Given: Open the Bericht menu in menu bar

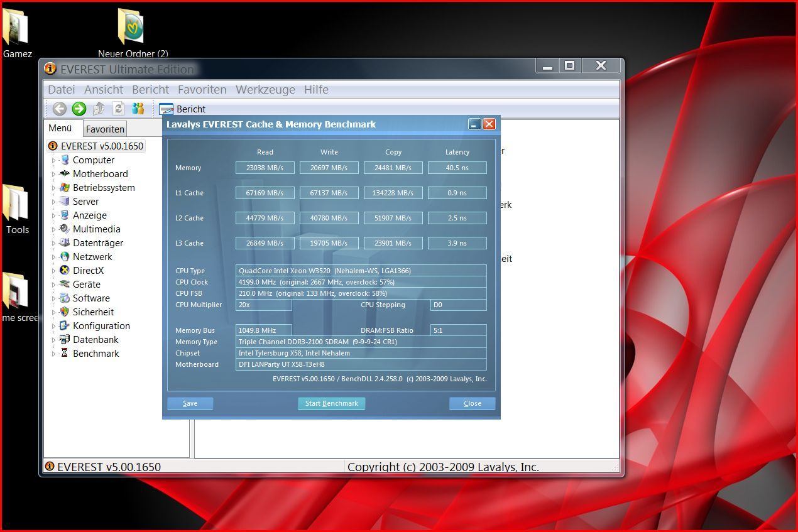Looking at the screenshot, I should pyautogui.click(x=150, y=89).
